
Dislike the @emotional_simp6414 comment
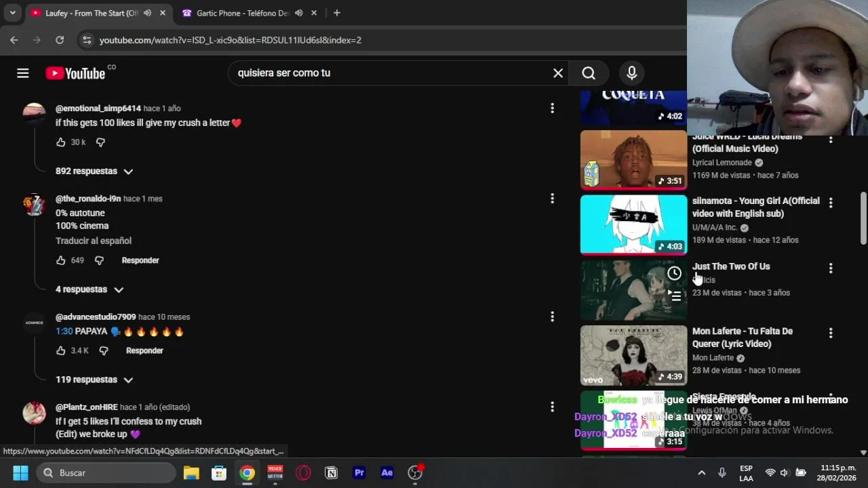coord(100,142)
